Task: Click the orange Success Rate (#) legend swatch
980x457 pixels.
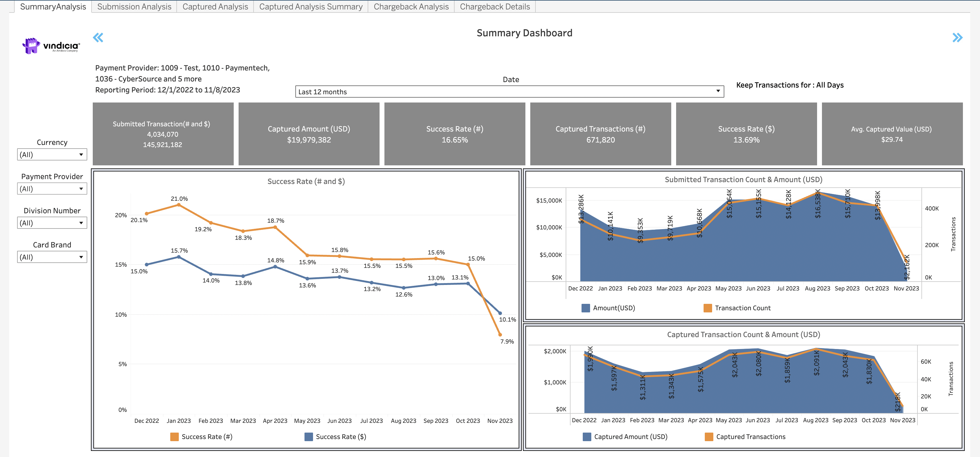Action: (x=174, y=437)
